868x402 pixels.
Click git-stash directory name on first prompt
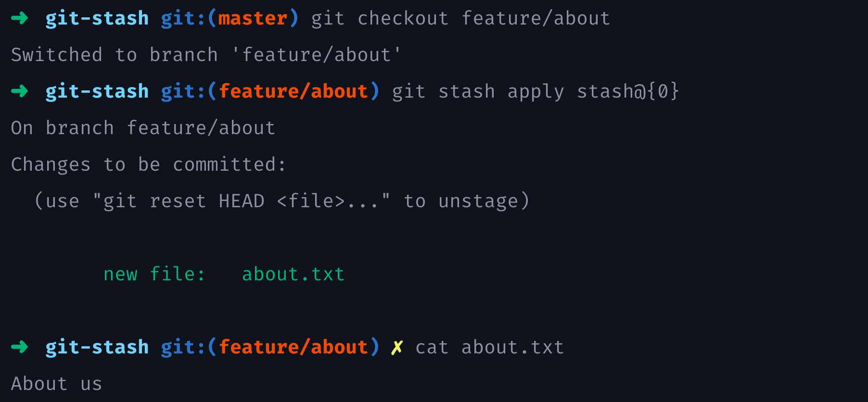(x=97, y=18)
